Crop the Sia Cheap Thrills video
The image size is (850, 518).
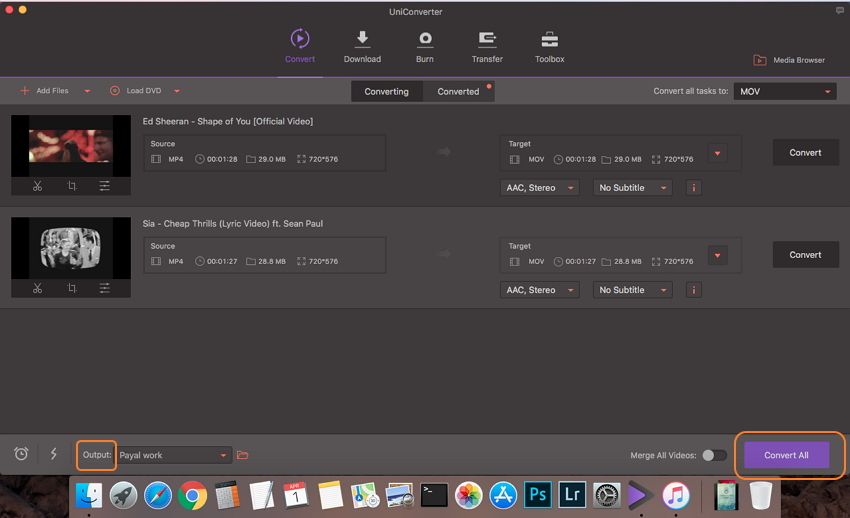pos(72,288)
